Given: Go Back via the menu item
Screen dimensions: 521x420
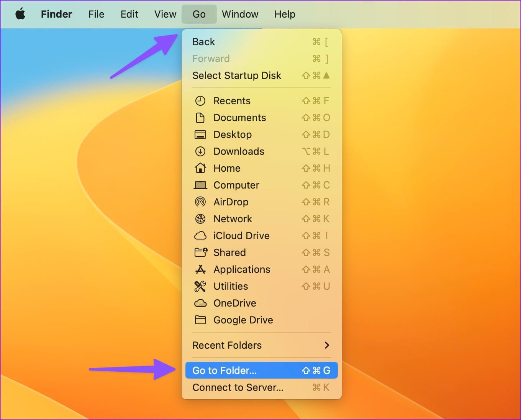Looking at the screenshot, I should pos(204,42).
